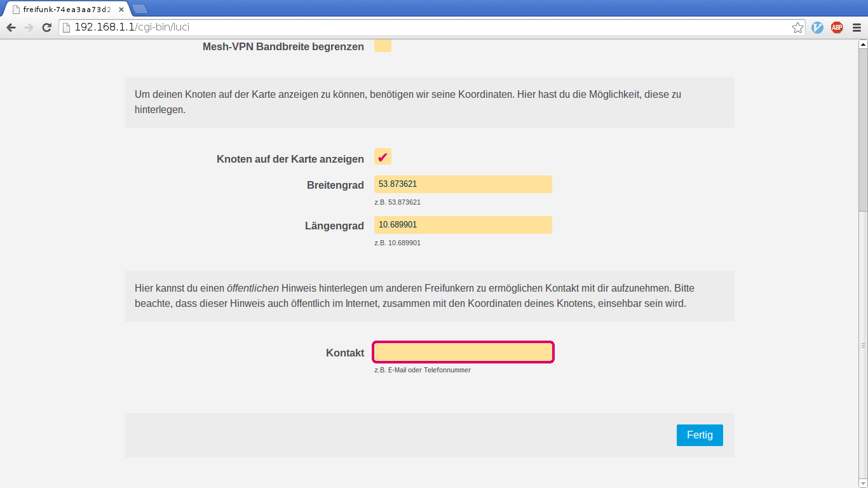Enable the Mesh-VPN Bandbreite begrenzen checkbox
Viewport: 868px width, 488px height.
point(383,46)
